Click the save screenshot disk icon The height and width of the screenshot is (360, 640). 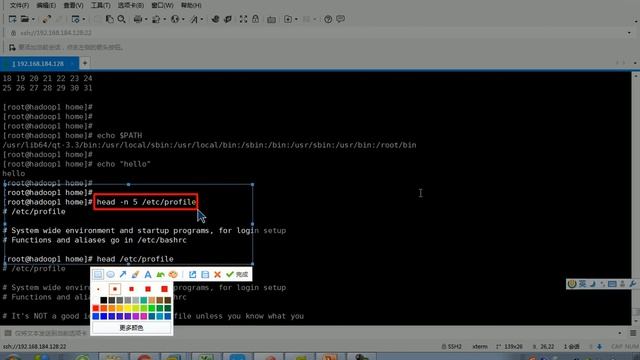[205, 274]
